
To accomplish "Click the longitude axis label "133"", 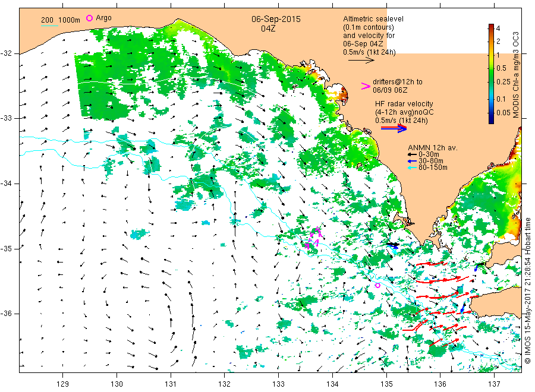I will coord(278,384).
